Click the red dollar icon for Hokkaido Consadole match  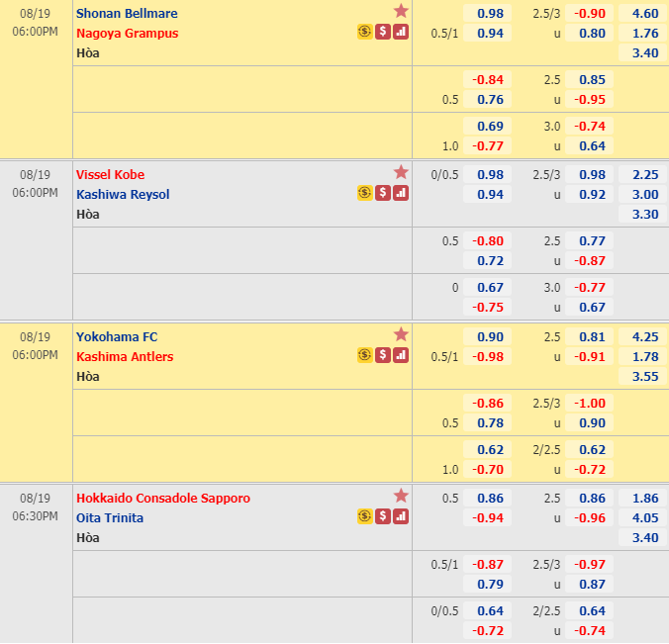383,516
